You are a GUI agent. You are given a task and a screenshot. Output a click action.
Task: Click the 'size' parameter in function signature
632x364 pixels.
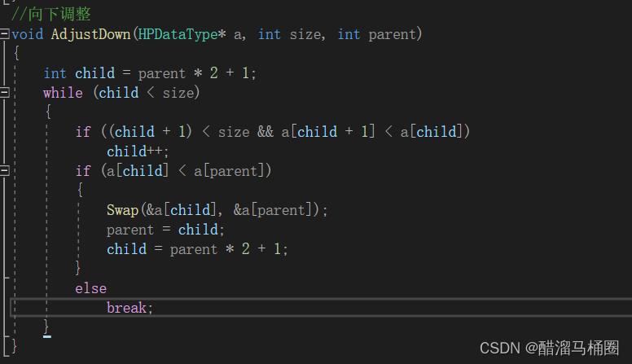click(x=305, y=35)
